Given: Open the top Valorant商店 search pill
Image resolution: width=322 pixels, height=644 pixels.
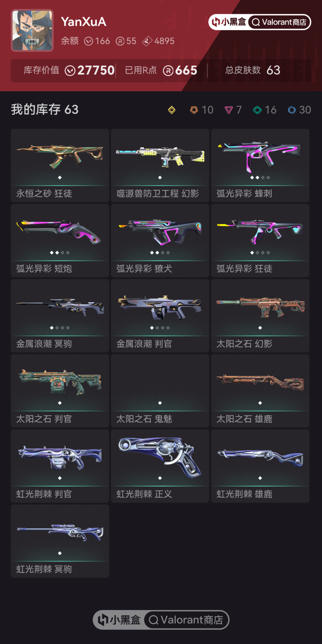Looking at the screenshot, I should pos(279,22).
